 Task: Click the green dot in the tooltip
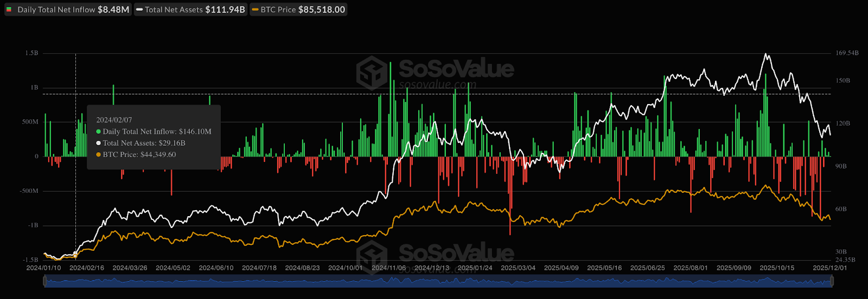coord(98,132)
